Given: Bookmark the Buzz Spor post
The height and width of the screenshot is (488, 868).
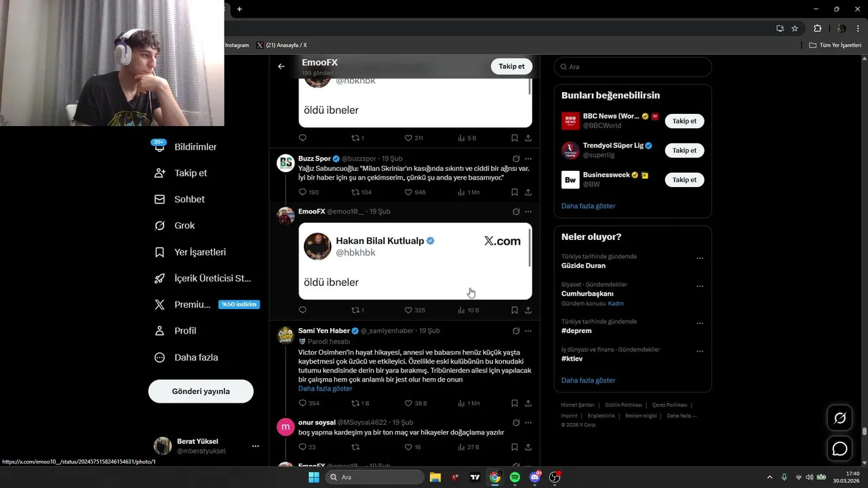Looking at the screenshot, I should pos(515,192).
